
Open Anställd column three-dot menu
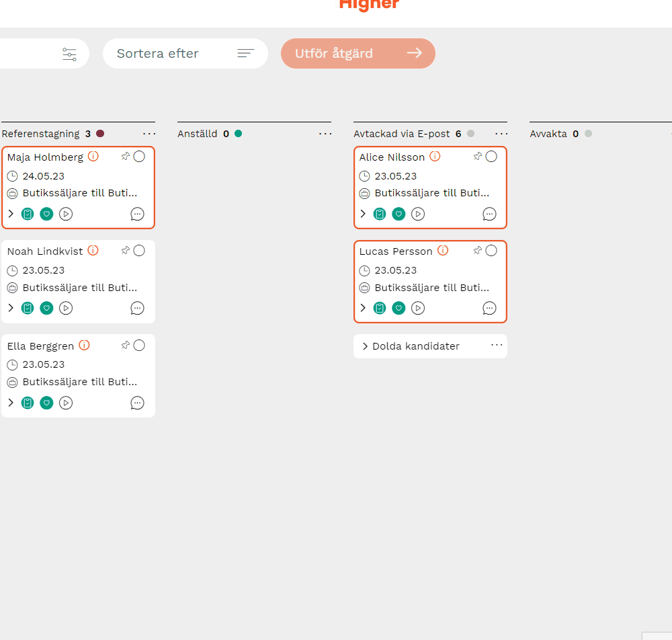tap(325, 134)
